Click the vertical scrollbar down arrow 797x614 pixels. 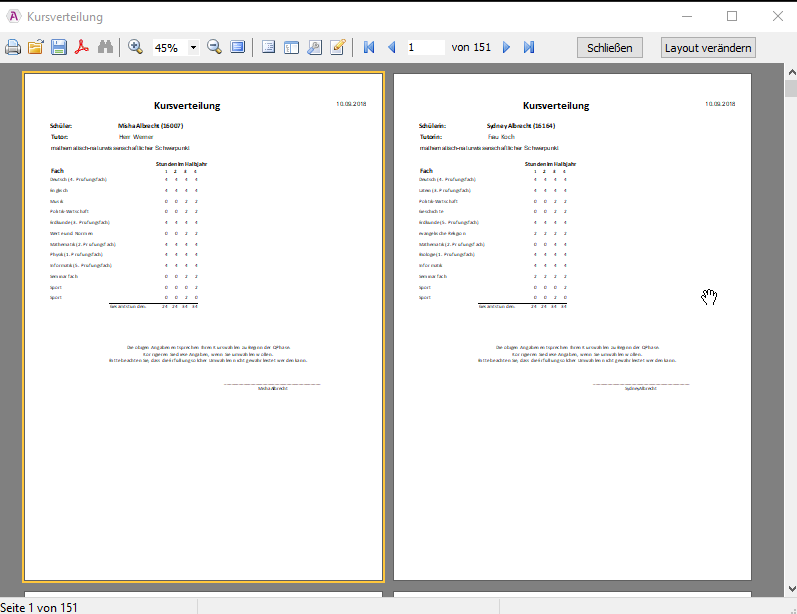pyautogui.click(x=791, y=589)
